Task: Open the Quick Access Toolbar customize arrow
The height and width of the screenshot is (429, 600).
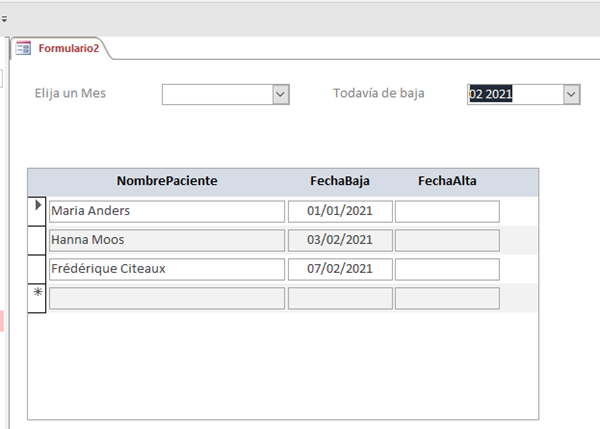Action: click(x=4, y=18)
